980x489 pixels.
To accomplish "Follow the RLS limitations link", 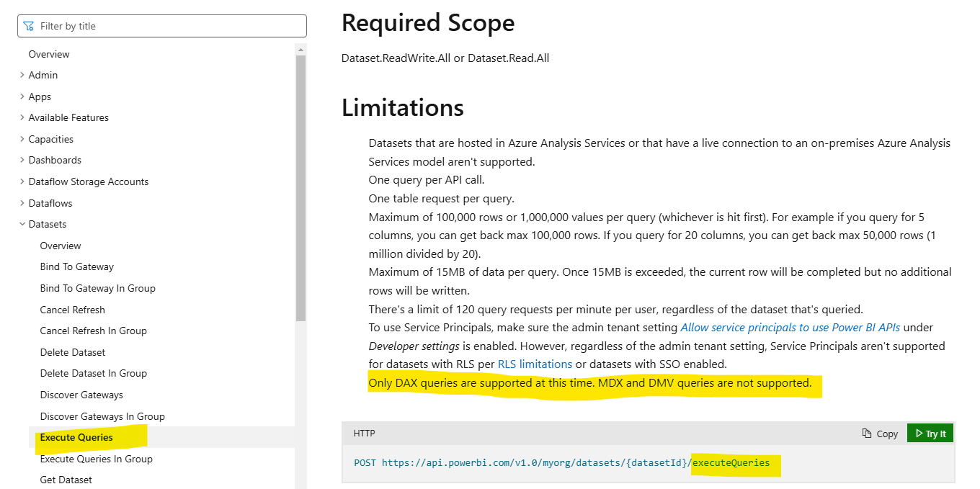I will 535,364.
